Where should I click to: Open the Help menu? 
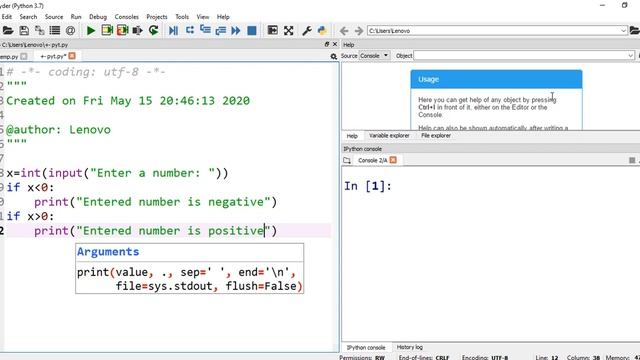223,17
